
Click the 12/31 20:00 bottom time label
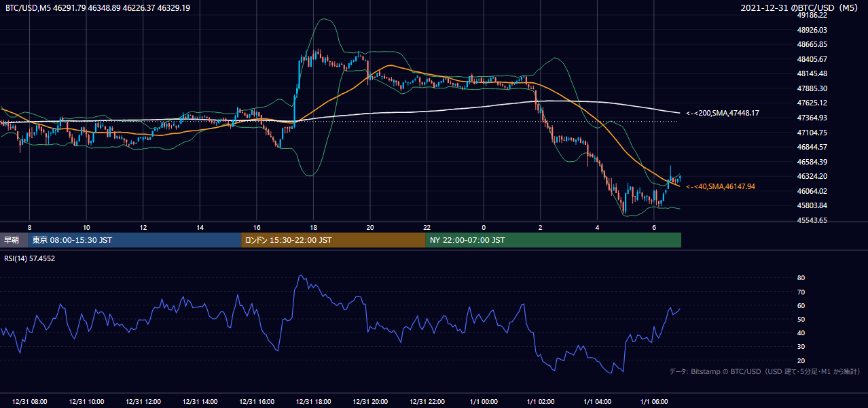[x=370, y=402]
